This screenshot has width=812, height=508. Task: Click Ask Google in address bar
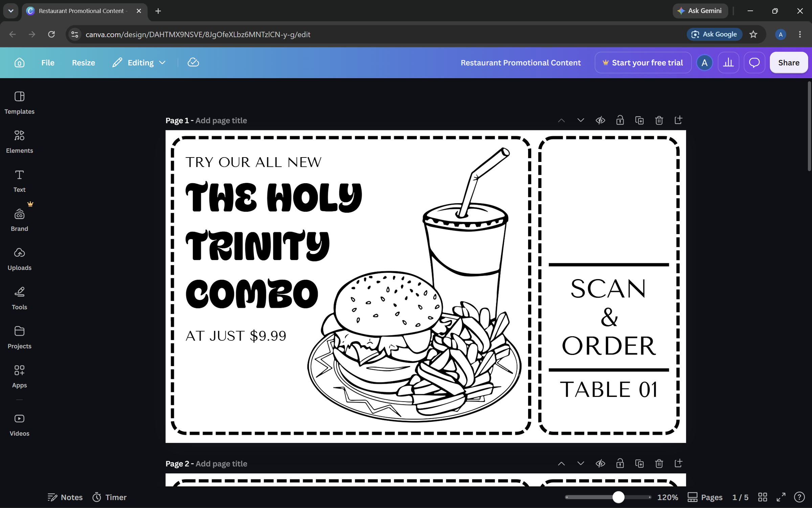tap(715, 34)
